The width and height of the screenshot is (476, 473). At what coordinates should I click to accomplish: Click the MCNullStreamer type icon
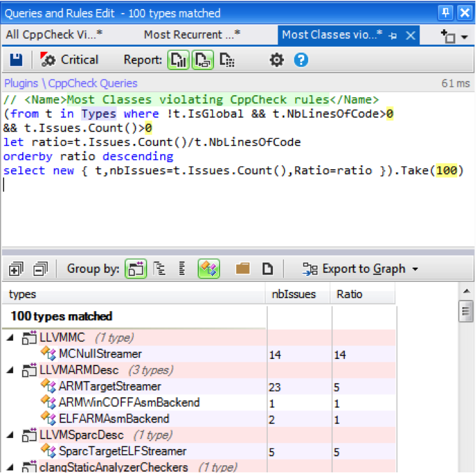click(x=49, y=354)
